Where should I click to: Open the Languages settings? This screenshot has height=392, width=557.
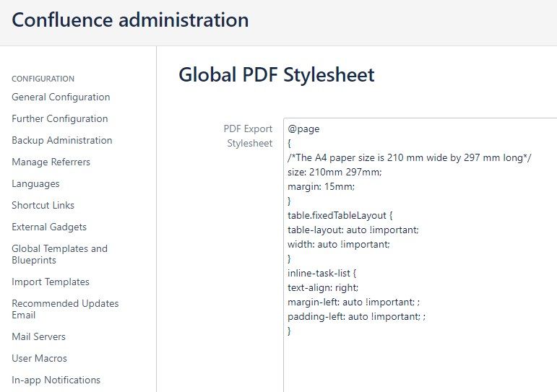35,183
